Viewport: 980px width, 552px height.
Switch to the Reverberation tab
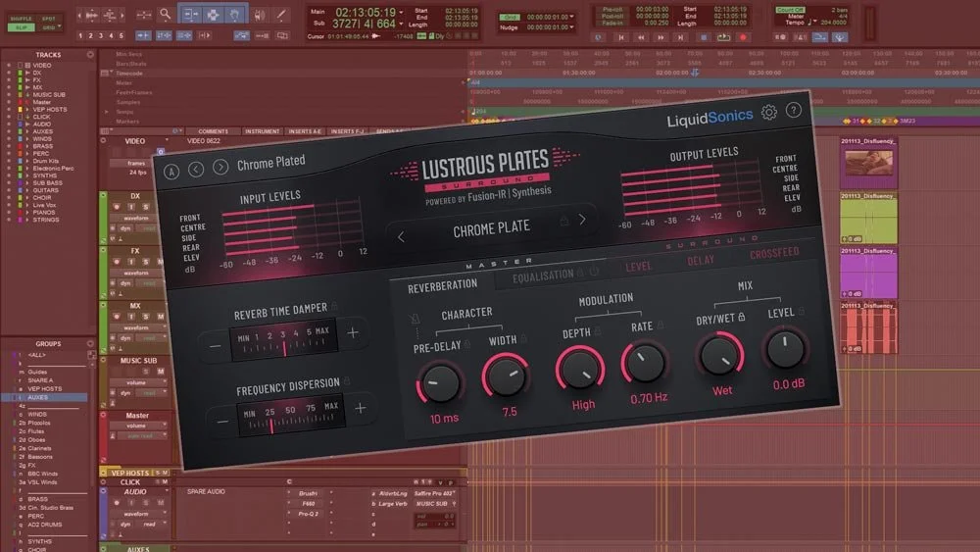point(442,285)
